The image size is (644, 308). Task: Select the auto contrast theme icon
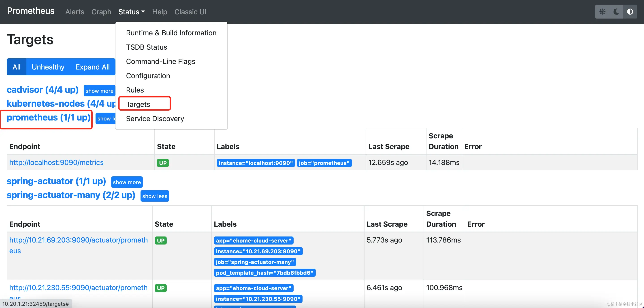(630, 12)
